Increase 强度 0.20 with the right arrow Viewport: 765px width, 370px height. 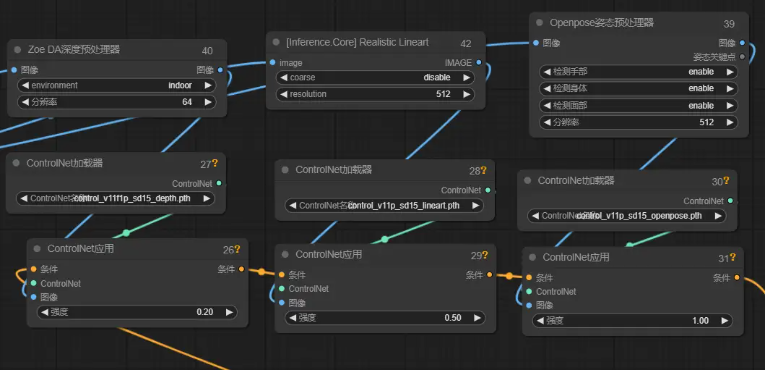pyautogui.click(x=229, y=312)
